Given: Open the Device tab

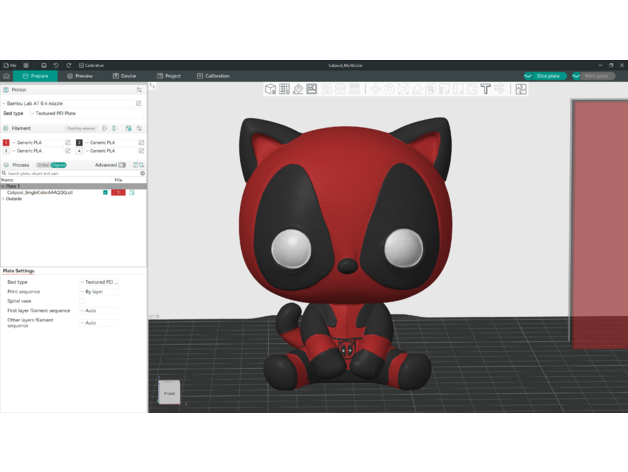Looking at the screenshot, I should tap(124, 76).
